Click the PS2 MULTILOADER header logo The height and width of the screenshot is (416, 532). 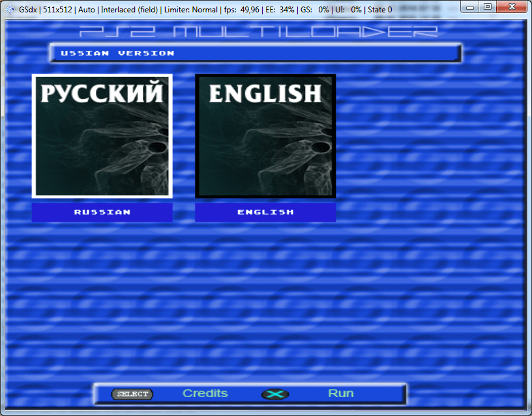[258, 31]
